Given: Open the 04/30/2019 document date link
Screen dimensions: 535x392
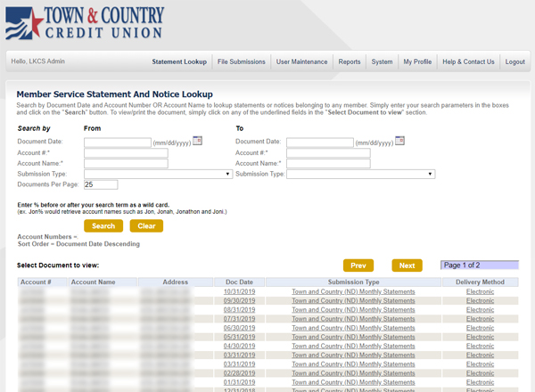Looking at the screenshot, I should coord(239,346).
